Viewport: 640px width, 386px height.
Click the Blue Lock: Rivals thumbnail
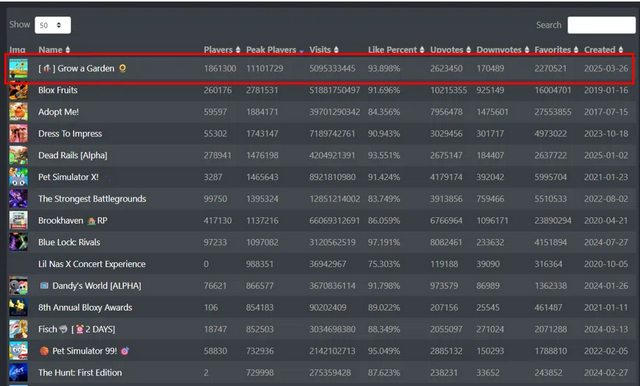pos(18,242)
